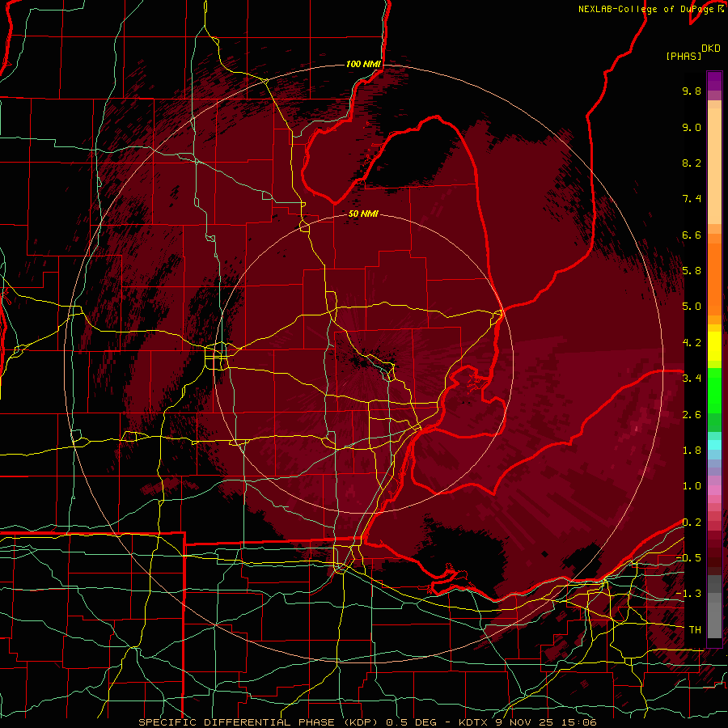Click the 3.4 legend value
This screenshot has height=728, width=728.
pos(692,379)
